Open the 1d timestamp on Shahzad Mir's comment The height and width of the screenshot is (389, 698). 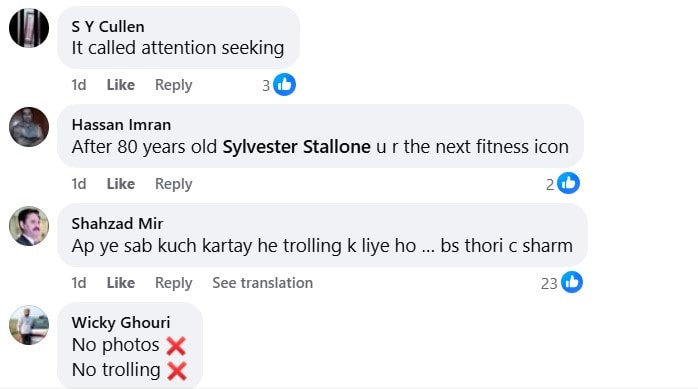click(x=79, y=283)
